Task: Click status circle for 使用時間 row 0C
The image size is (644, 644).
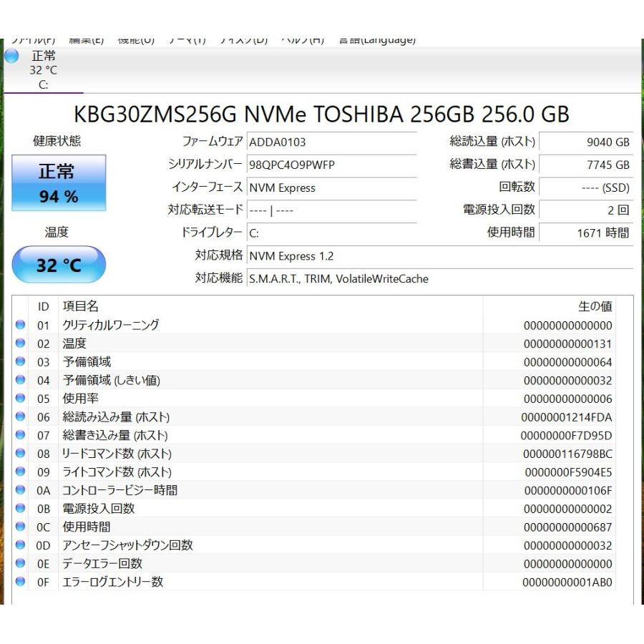Action: coord(20,527)
